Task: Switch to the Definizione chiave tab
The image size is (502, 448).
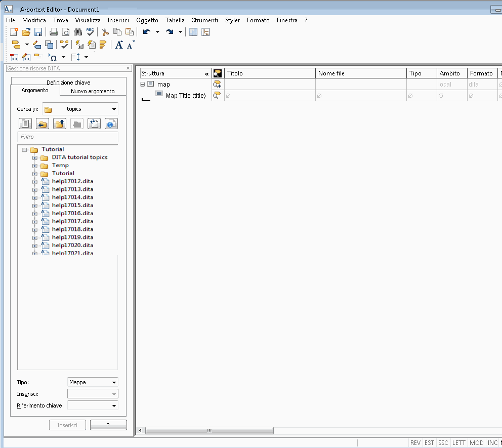Action: (x=68, y=82)
